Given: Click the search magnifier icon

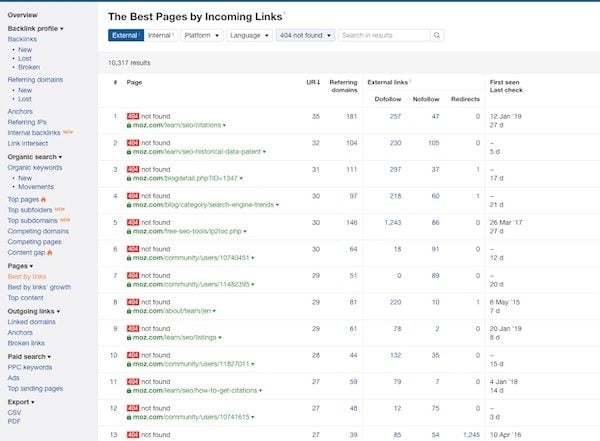Looking at the screenshot, I should tap(436, 35).
